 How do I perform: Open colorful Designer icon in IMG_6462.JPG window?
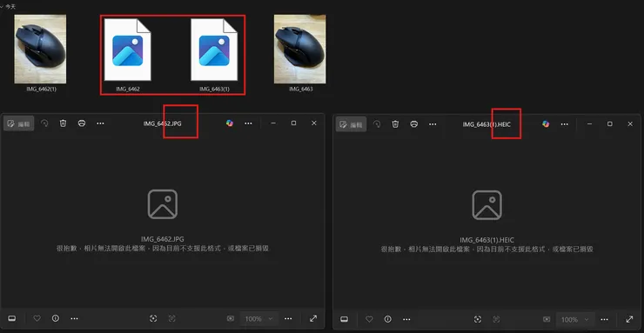point(230,123)
